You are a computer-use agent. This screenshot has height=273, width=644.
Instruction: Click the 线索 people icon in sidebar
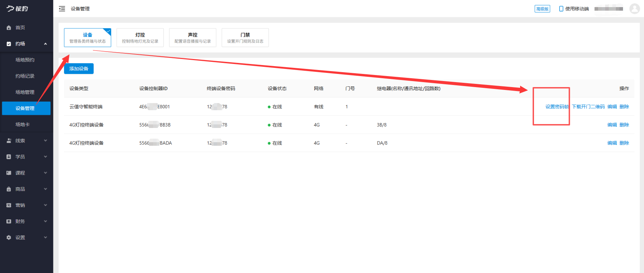pos(9,141)
